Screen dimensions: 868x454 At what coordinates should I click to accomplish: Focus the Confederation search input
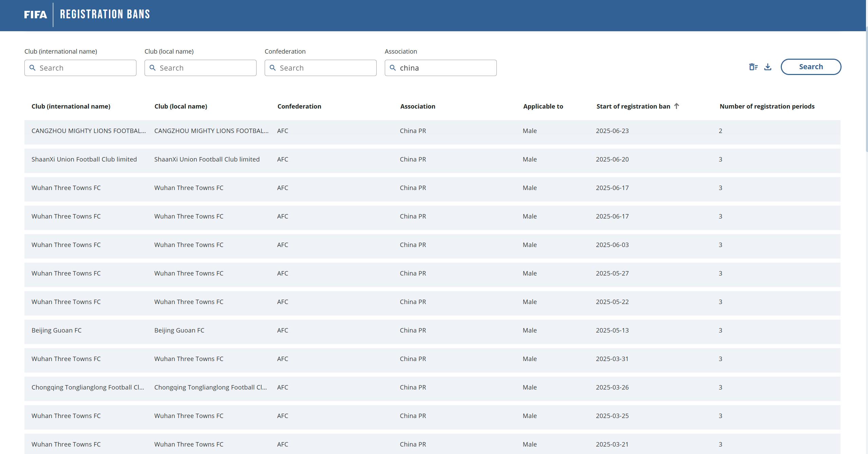(x=325, y=68)
